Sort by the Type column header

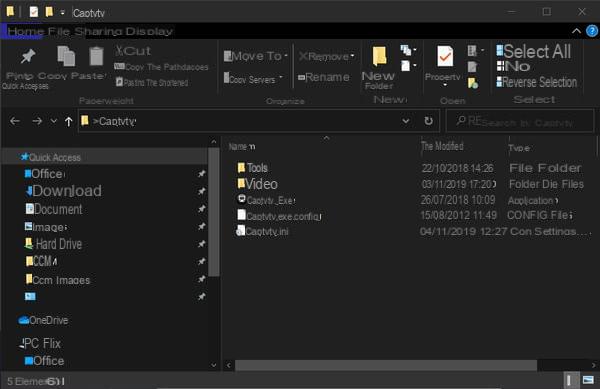tap(519, 148)
